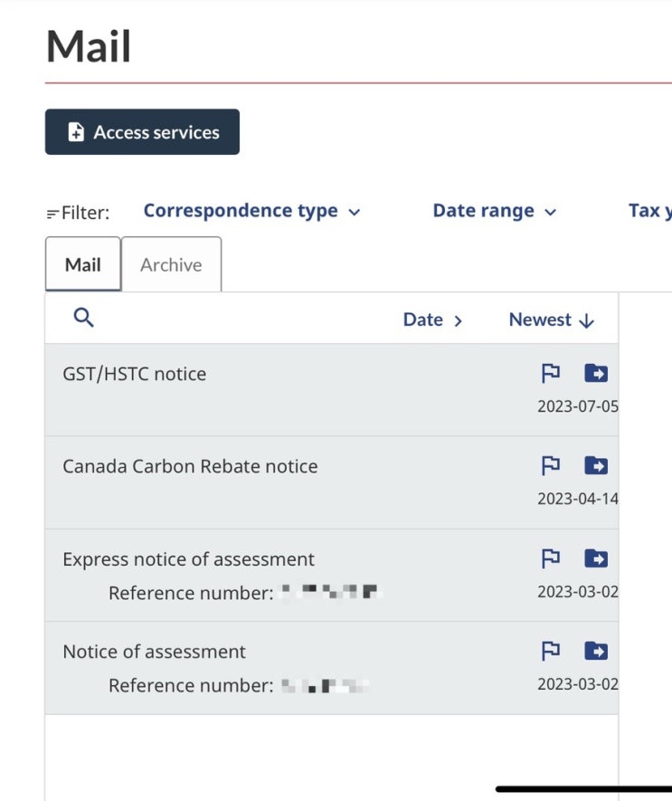Move Canada Carbon Rebate notice to archive
This screenshot has width=672, height=801.
coord(596,465)
